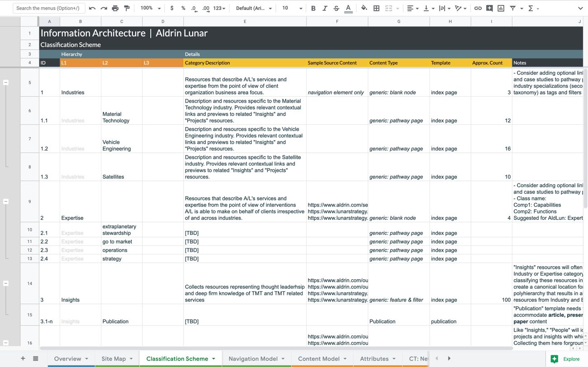
Task: Insert a comment
Action: 489,8
